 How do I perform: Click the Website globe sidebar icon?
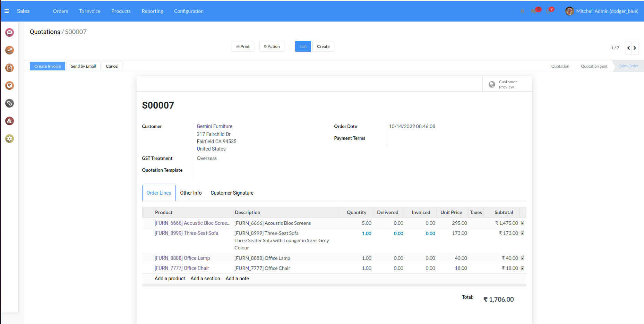(x=9, y=86)
